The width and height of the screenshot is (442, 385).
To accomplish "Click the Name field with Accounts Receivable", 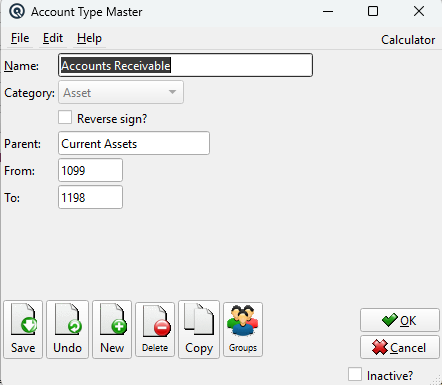I will click(185, 65).
